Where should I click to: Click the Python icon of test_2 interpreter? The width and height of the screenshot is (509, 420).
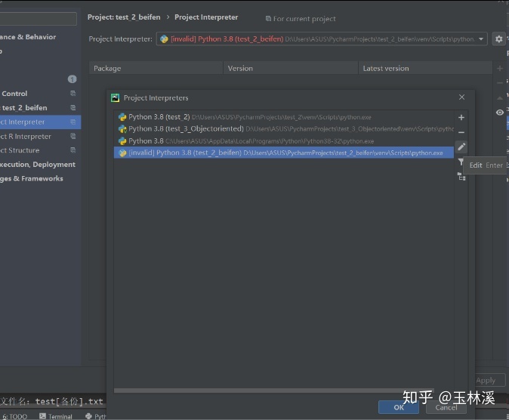pyautogui.click(x=122, y=117)
